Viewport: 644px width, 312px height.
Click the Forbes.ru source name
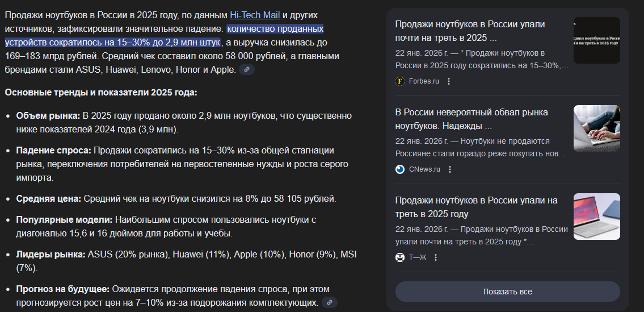(x=424, y=81)
